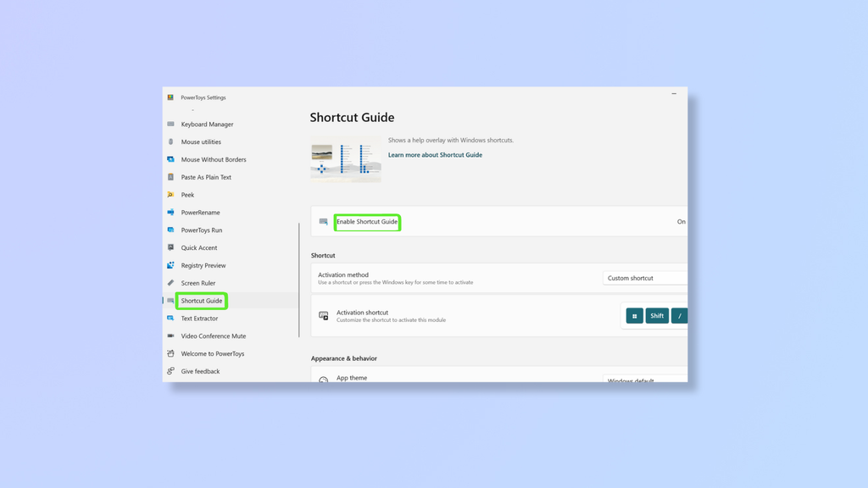The height and width of the screenshot is (488, 868).
Task: Expand the Activation shortcut setting row
Action: pyautogui.click(x=500, y=315)
